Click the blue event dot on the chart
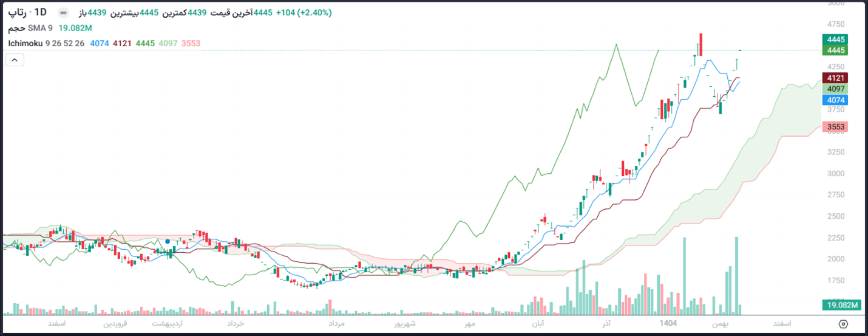868x336 pixels. pyautogui.click(x=168, y=241)
